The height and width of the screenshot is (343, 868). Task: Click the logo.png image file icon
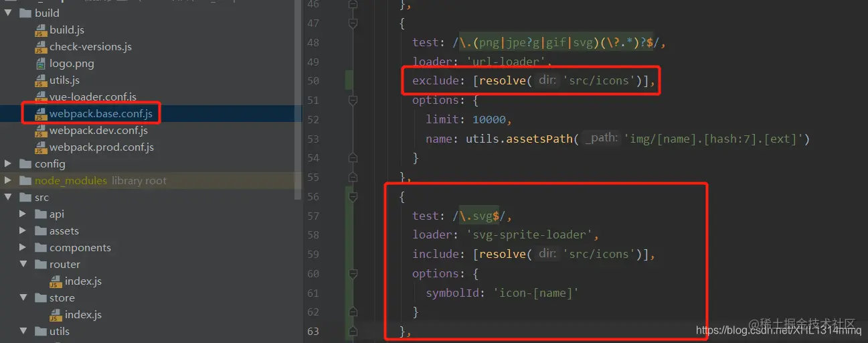point(39,64)
